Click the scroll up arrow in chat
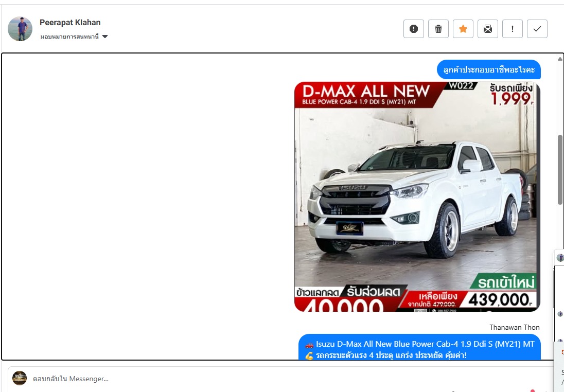 click(560, 59)
